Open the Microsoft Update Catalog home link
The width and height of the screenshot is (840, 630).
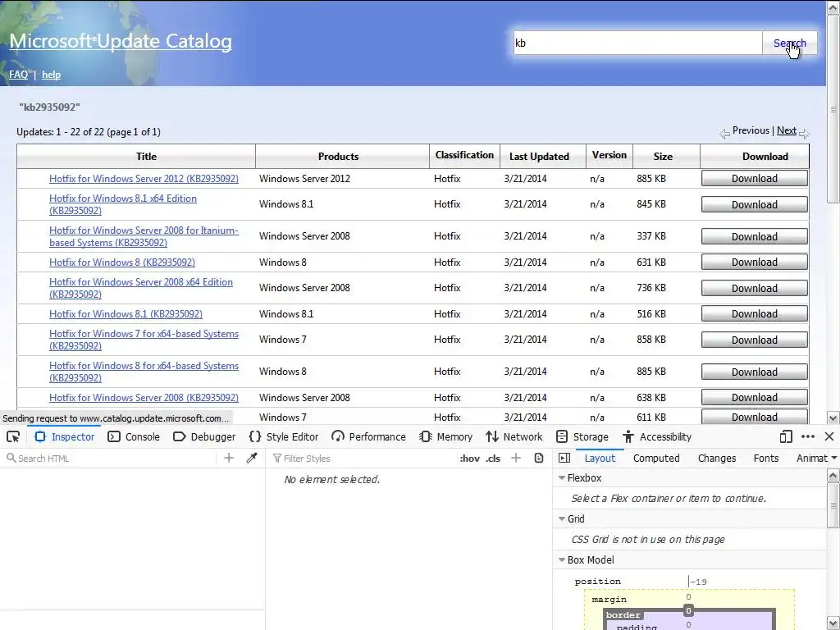(x=121, y=41)
